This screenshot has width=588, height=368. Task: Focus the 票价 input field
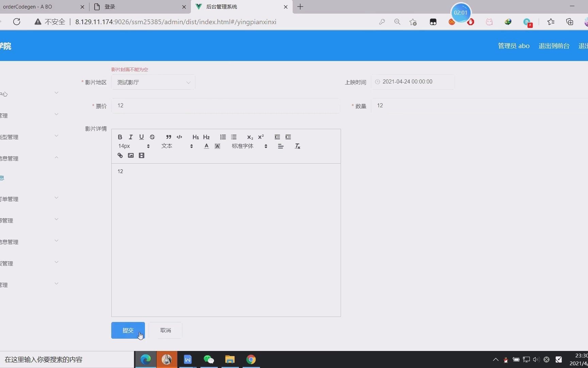click(226, 106)
